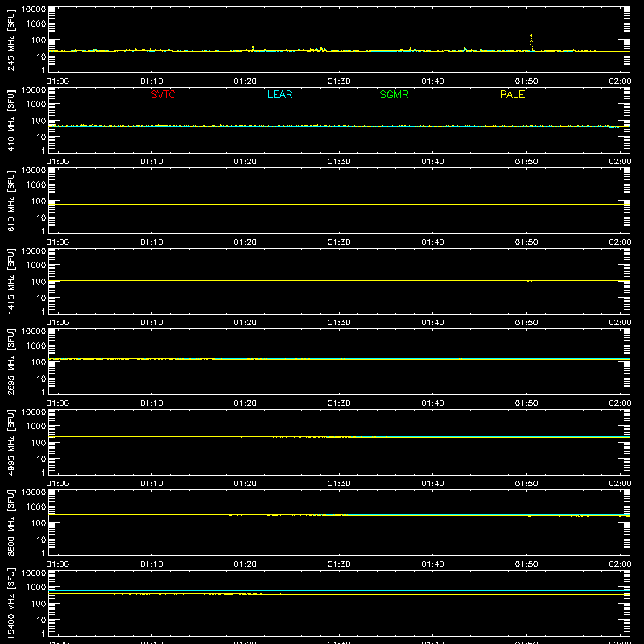Click the cyan LEAR station label
The width and height of the screenshot is (644, 644).
tap(279, 94)
